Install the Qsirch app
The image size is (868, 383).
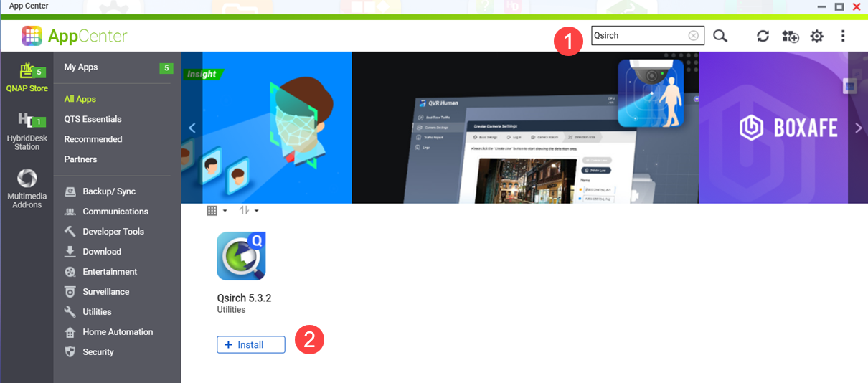point(250,345)
